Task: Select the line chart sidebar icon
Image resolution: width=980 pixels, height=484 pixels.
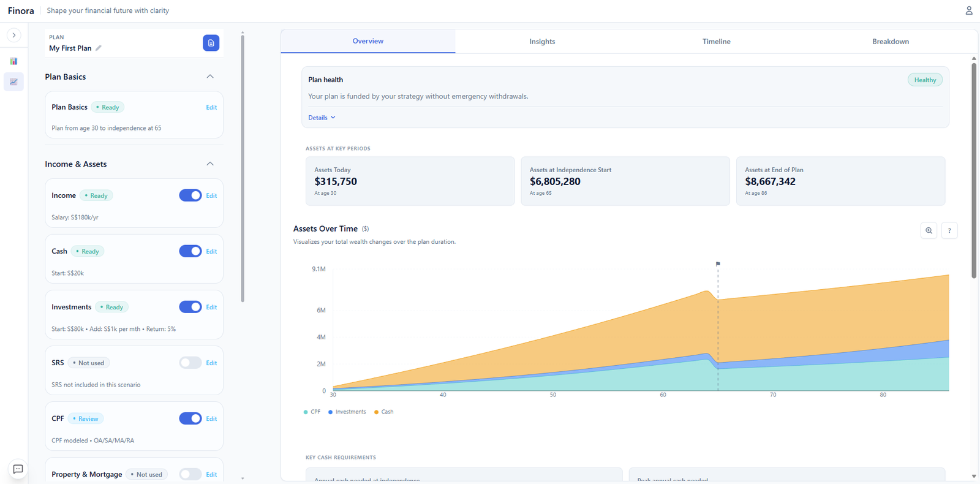Action: pos(13,81)
